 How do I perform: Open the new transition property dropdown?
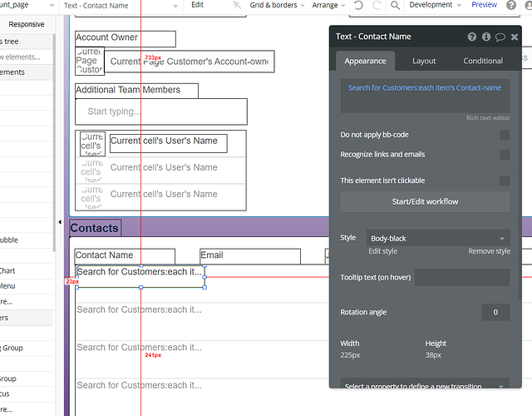pyautogui.click(x=425, y=384)
